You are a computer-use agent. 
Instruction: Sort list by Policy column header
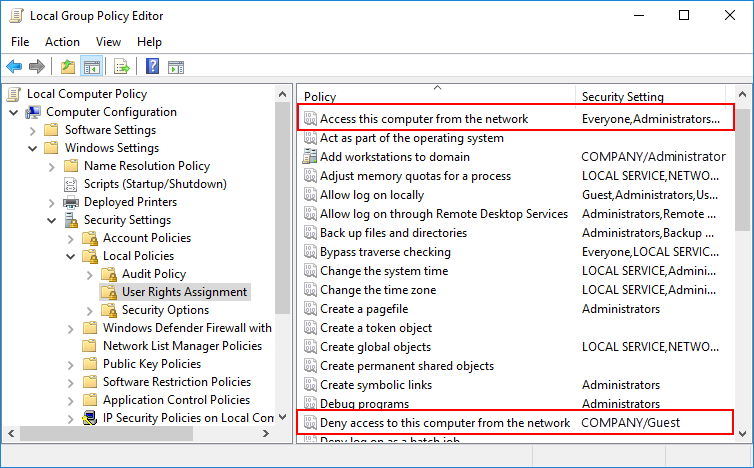[320, 97]
